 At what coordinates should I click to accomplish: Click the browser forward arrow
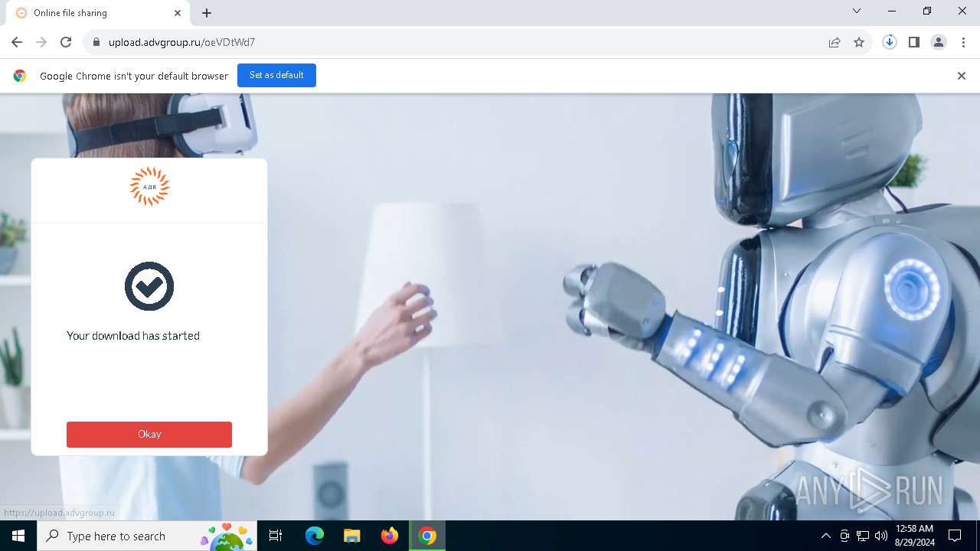tap(41, 42)
